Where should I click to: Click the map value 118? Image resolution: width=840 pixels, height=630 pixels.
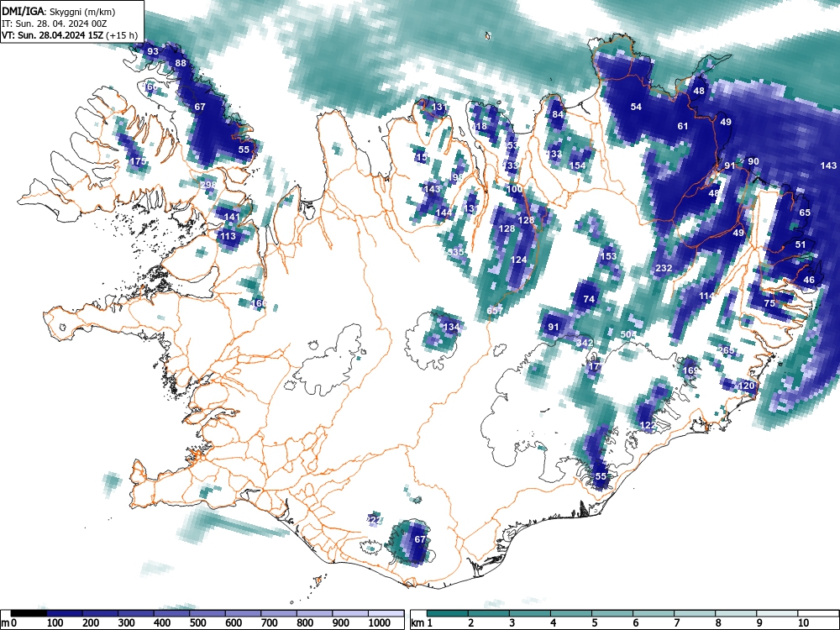point(479,127)
